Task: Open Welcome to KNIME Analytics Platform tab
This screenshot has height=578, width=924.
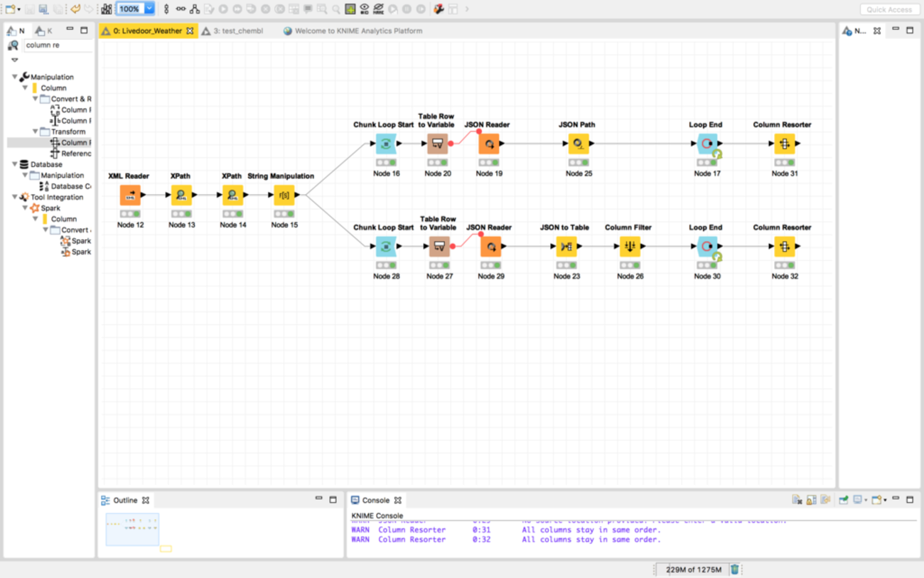Action: pos(358,31)
